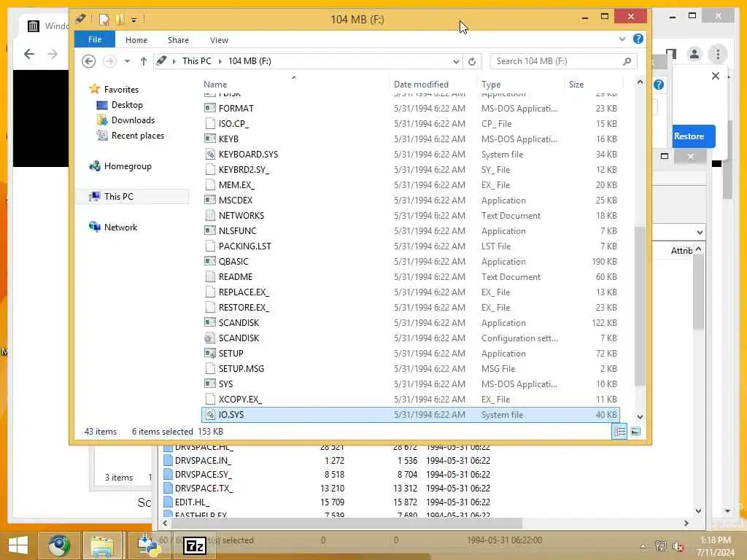
Task: Open the View ribbon tab
Action: (219, 40)
